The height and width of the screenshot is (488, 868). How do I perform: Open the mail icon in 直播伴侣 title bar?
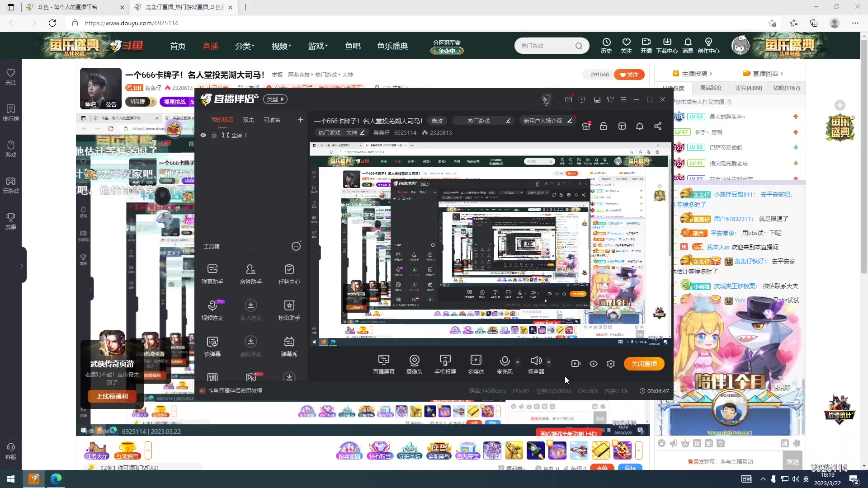click(x=569, y=99)
